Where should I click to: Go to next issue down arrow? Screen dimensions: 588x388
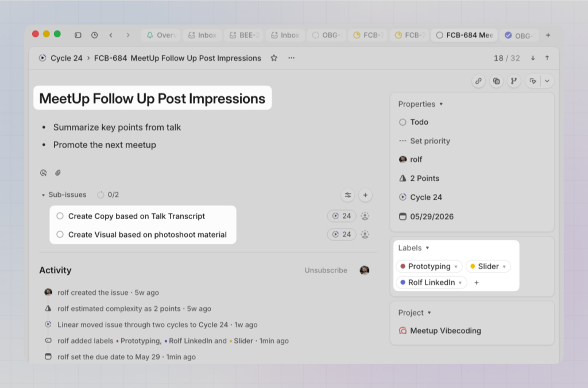(x=533, y=58)
